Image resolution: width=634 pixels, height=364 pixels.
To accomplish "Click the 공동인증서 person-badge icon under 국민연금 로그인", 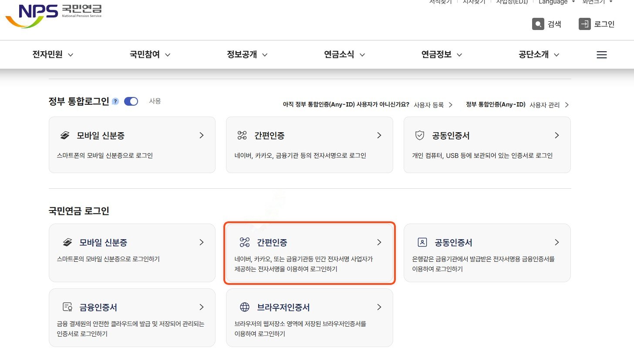I will [x=422, y=242].
